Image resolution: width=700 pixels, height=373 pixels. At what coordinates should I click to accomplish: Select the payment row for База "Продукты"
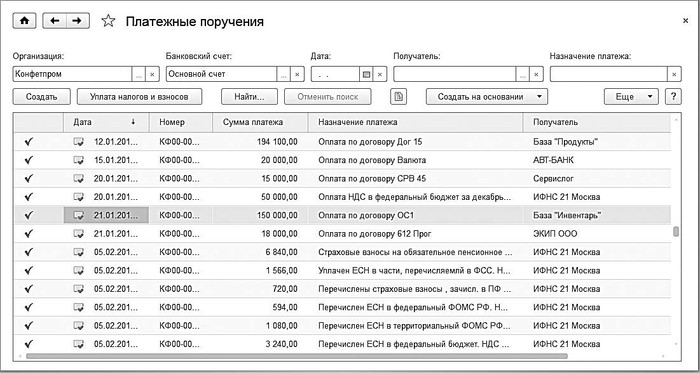[x=342, y=142]
